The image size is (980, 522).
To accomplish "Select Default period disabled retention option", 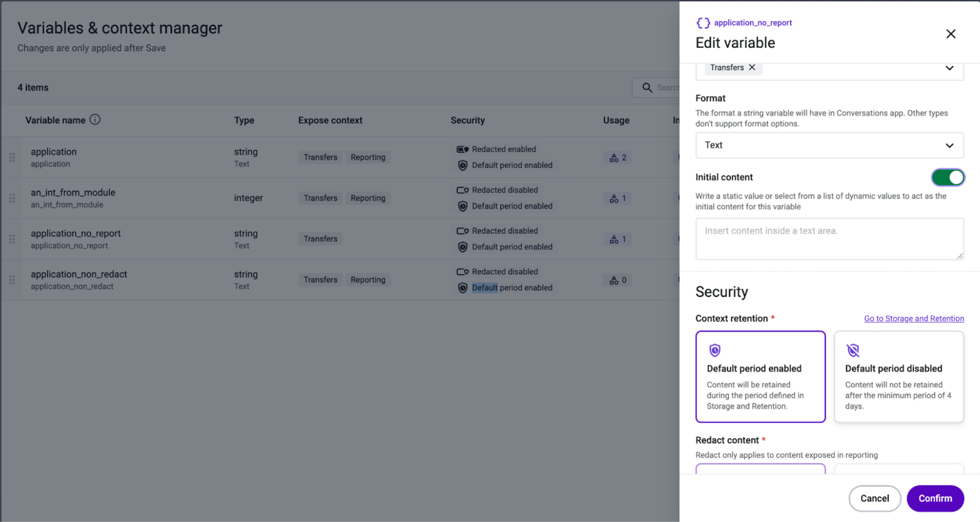I will tap(899, 376).
